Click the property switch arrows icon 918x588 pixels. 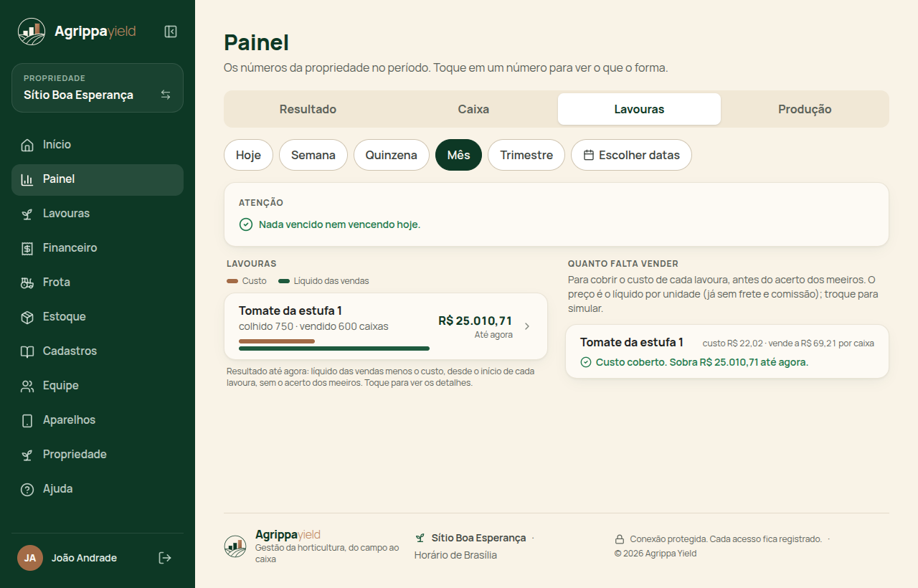166,95
